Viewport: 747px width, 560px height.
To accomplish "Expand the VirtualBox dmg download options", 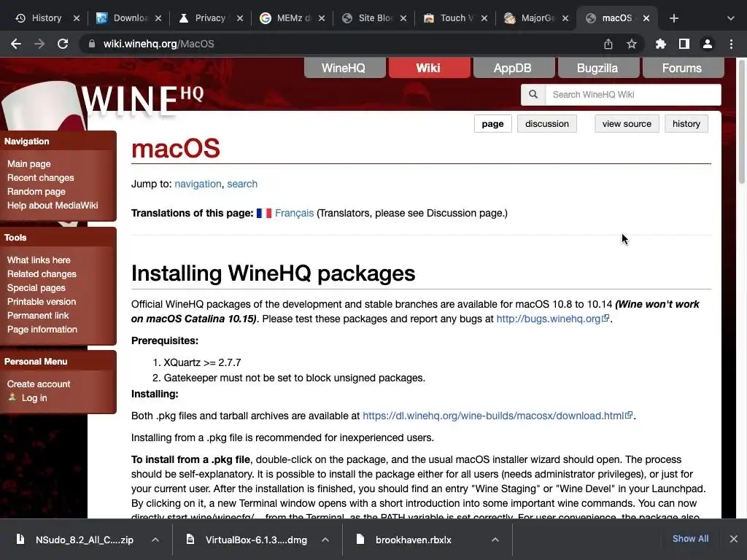I will (325, 540).
